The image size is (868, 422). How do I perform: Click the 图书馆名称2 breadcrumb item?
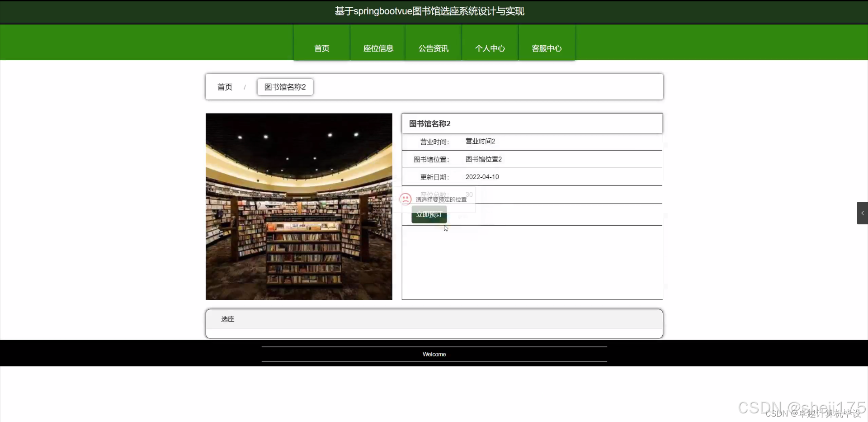[x=285, y=87]
